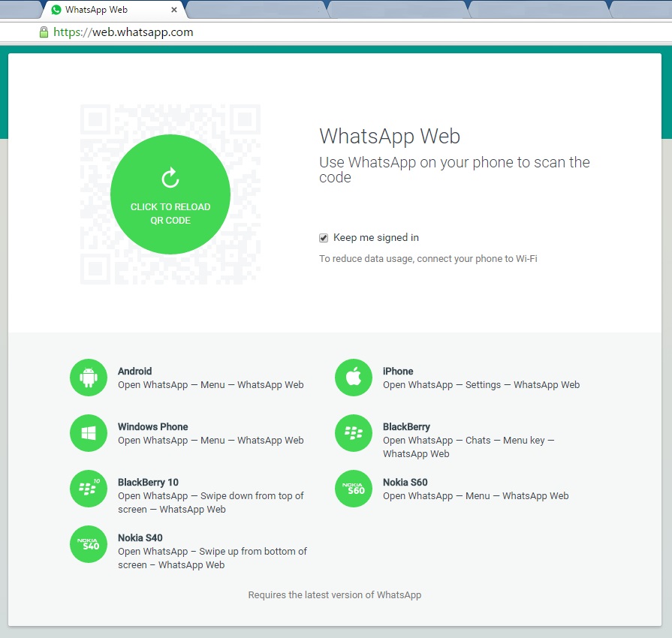Click the BlackBerry logo icon
The image size is (672, 638).
(x=354, y=433)
